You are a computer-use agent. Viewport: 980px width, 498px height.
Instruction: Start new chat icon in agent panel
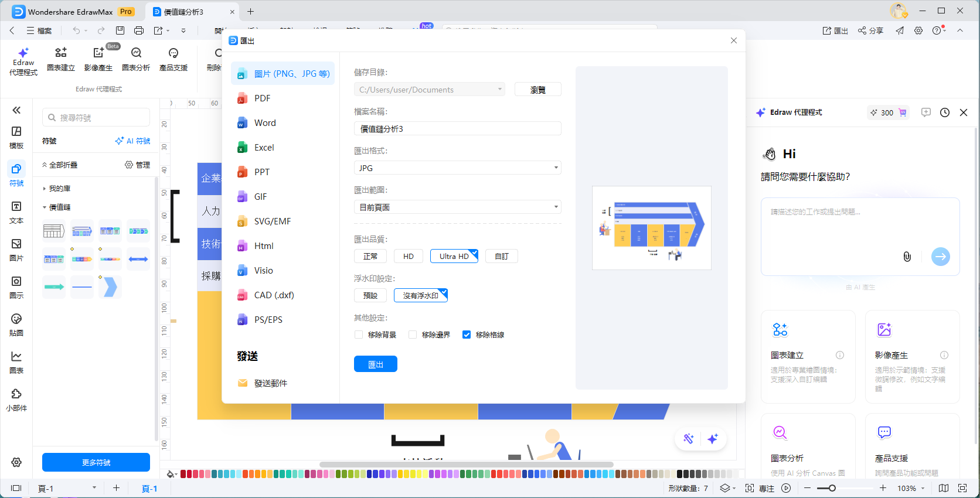tap(926, 112)
